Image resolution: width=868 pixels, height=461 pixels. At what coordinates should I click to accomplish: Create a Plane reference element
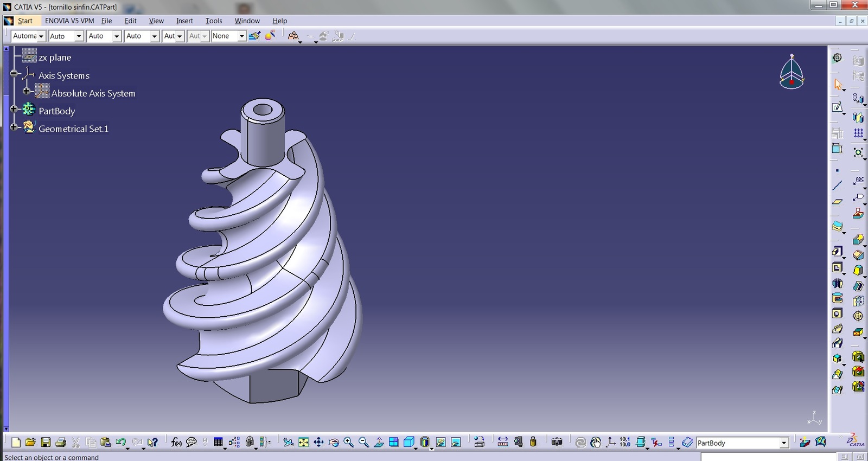(838, 201)
